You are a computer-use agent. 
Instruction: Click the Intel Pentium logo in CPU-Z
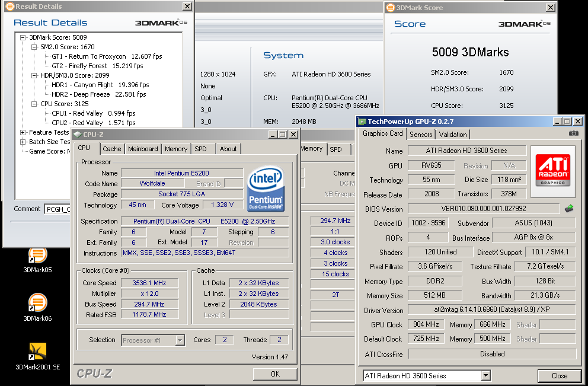266,189
